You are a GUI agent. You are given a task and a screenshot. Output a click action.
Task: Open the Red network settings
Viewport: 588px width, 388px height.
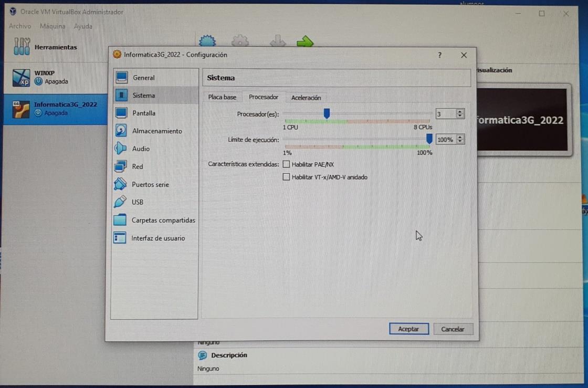click(x=155, y=166)
